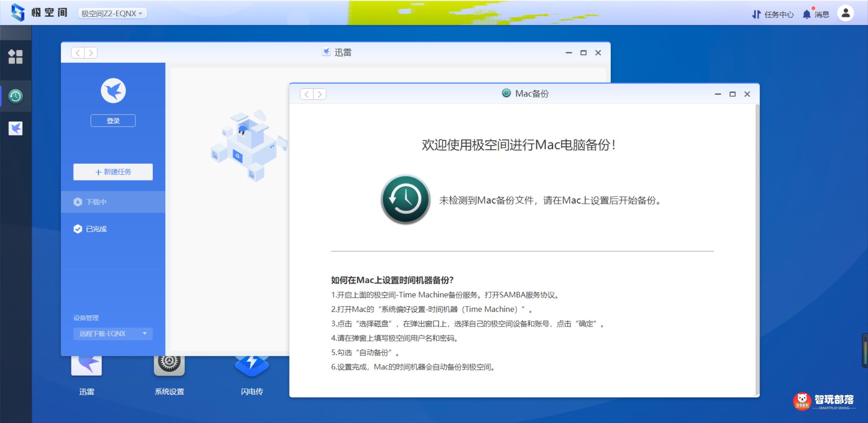This screenshot has width=868, height=423.
Task: Click 迅雷 title bar icon
Action: 326,52
